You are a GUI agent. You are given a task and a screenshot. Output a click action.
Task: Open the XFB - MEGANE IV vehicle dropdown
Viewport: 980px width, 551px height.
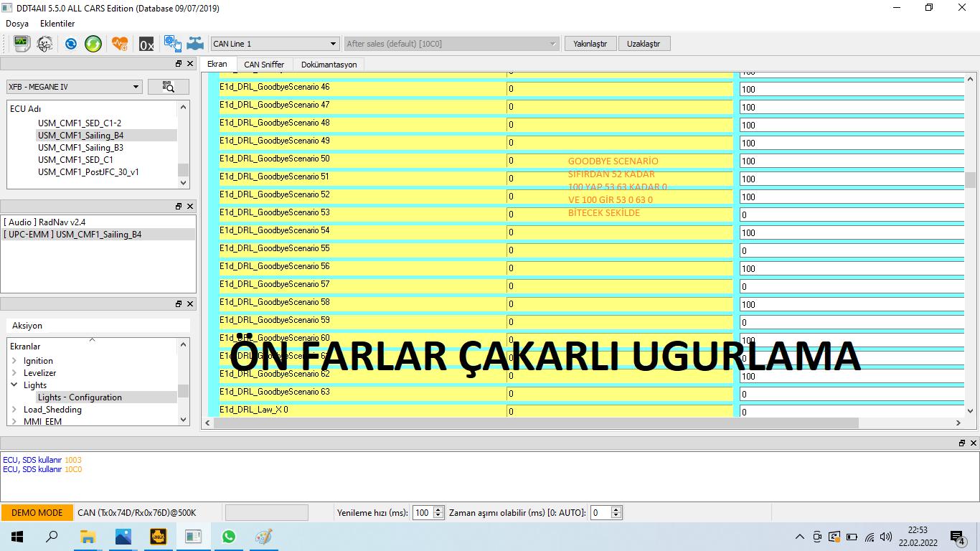coord(74,87)
